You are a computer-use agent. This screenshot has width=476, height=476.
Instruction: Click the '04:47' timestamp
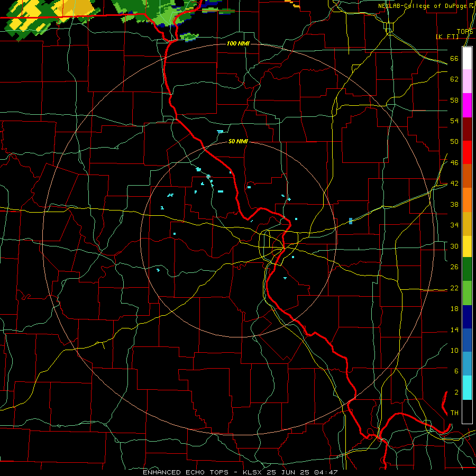[326, 472]
